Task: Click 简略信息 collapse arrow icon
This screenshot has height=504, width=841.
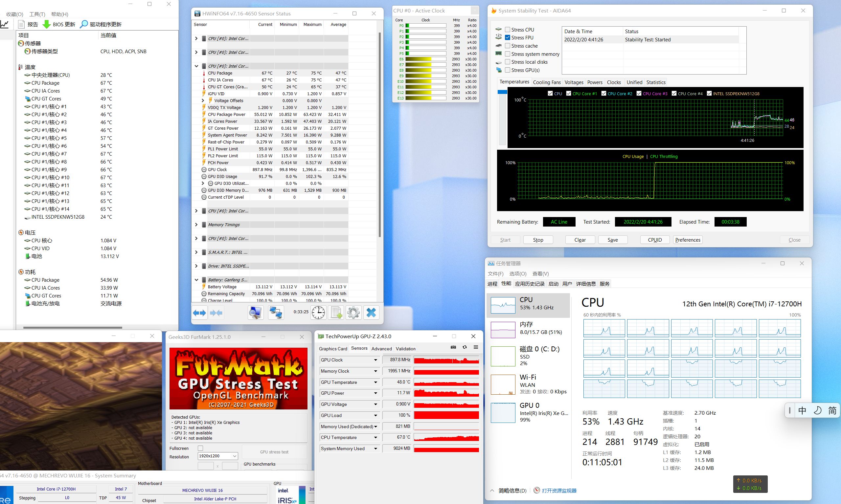Action: pos(492,491)
